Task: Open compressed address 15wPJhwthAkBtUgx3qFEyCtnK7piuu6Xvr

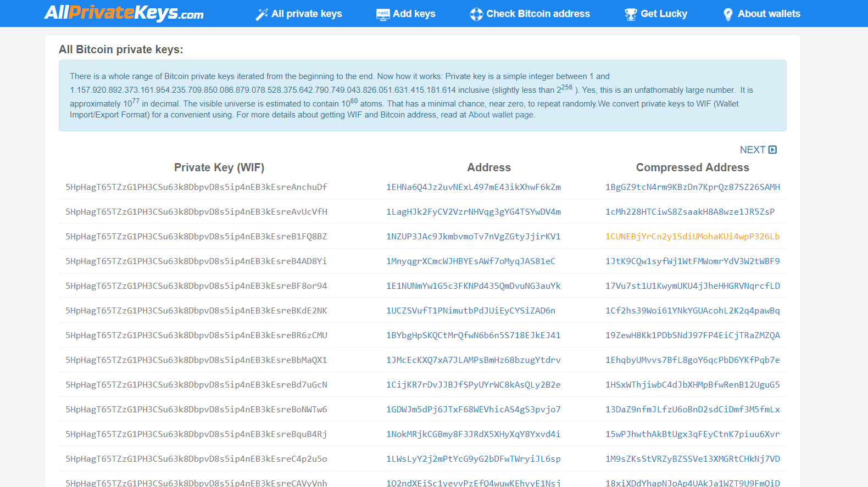Action: (x=693, y=434)
